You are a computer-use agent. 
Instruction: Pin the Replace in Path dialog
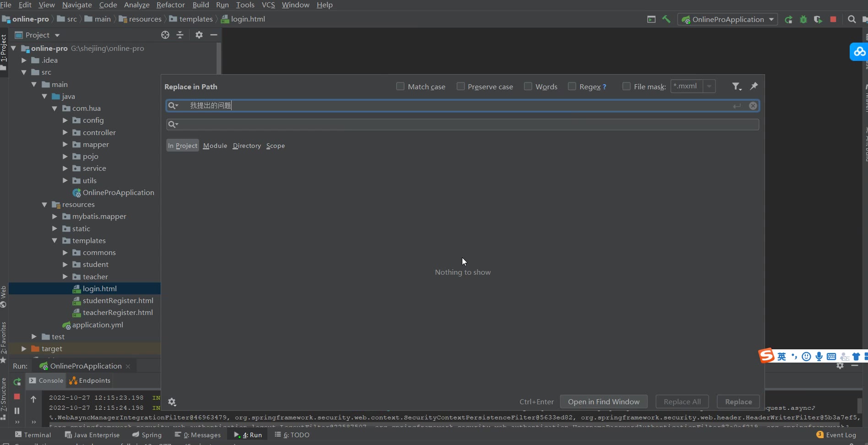coord(754,86)
